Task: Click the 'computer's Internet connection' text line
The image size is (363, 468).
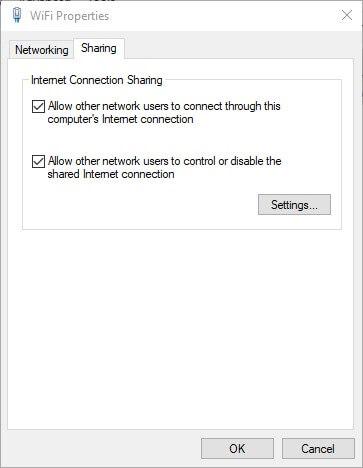Action: click(120, 119)
